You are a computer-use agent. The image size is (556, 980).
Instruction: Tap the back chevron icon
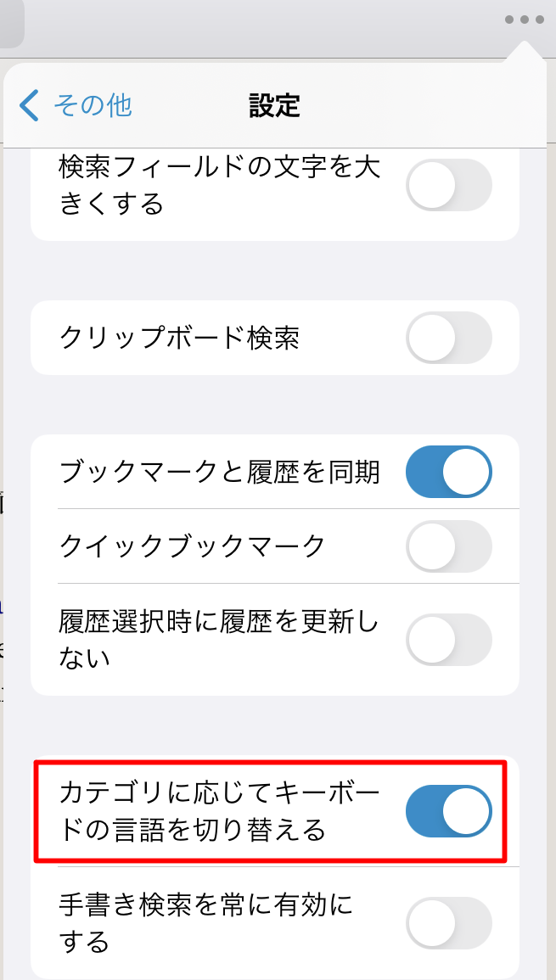(x=29, y=103)
